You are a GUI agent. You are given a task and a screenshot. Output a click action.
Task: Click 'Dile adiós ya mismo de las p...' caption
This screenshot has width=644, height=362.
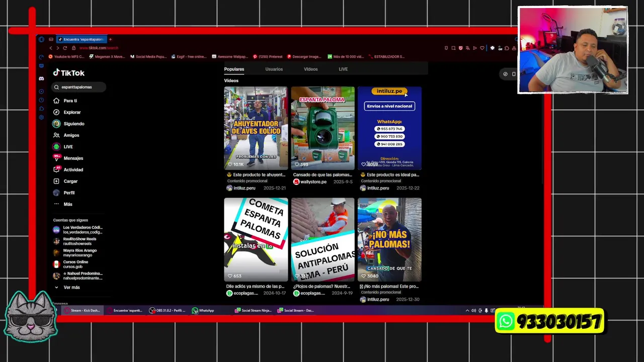point(255,286)
